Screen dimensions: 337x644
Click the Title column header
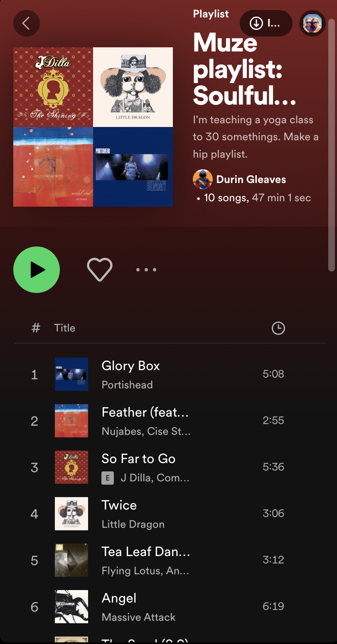tap(65, 328)
